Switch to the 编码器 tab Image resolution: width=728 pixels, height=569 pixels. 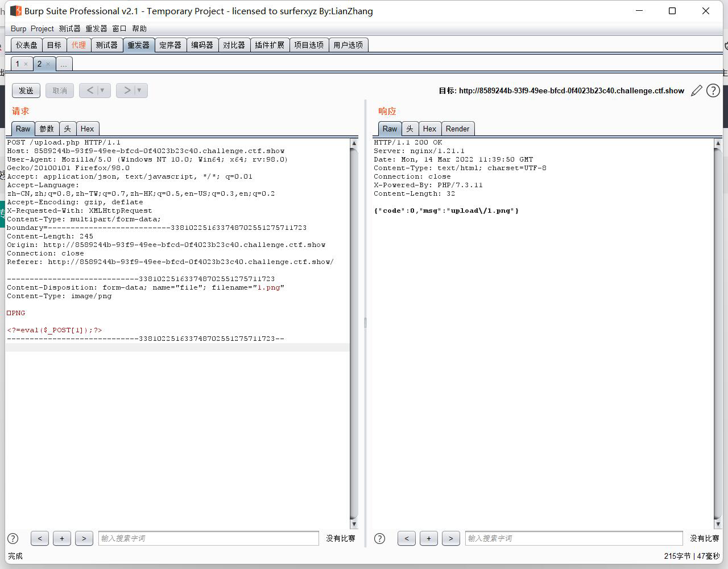tap(202, 45)
